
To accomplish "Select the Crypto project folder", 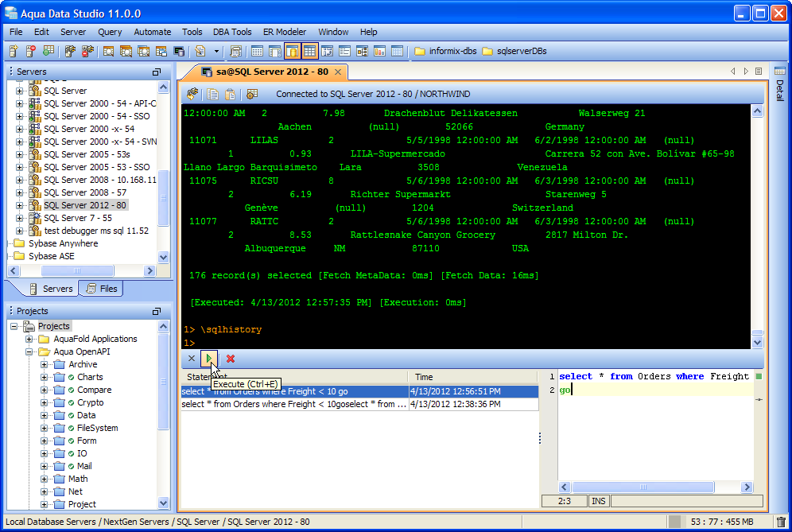I will (x=91, y=402).
